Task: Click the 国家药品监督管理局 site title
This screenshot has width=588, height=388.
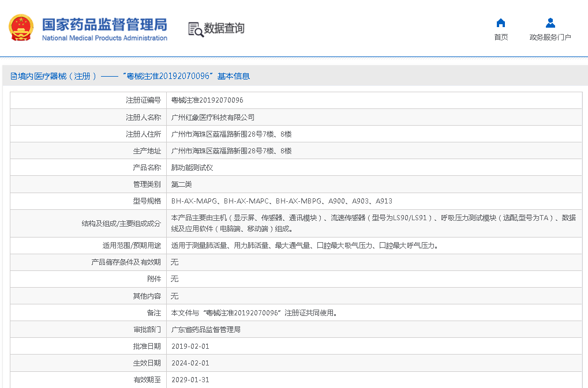Action: 104,25
